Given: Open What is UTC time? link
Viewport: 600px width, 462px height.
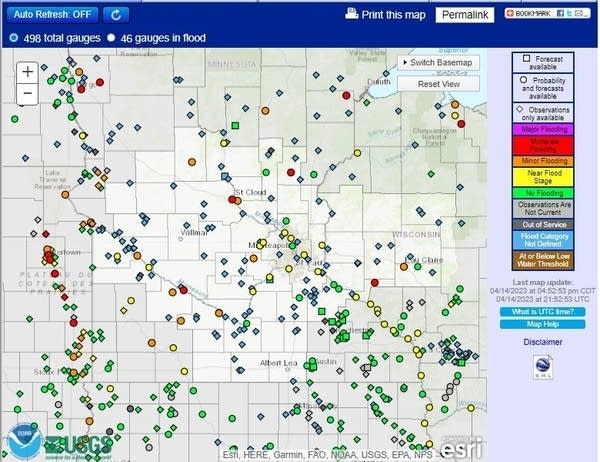Looking at the screenshot, I should pos(543,312).
